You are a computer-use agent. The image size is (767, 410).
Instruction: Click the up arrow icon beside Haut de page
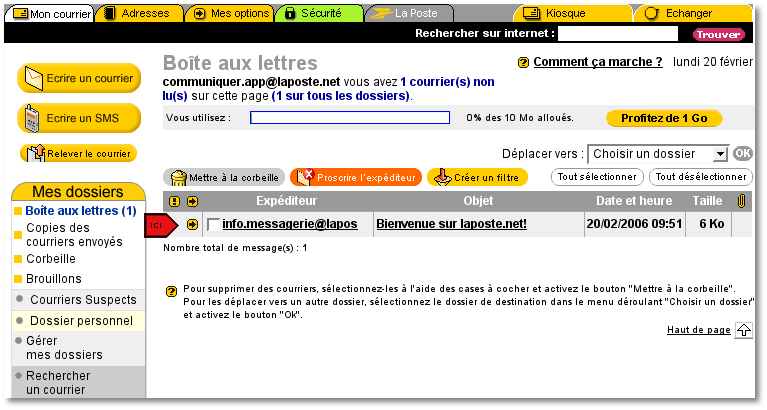coord(744,330)
